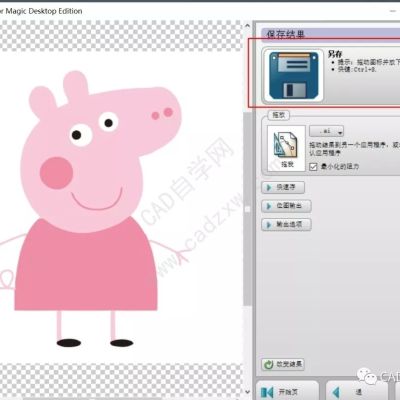Click the Ctrl+S shortcut hint text
This screenshot has height=400, width=400.
tap(357, 70)
